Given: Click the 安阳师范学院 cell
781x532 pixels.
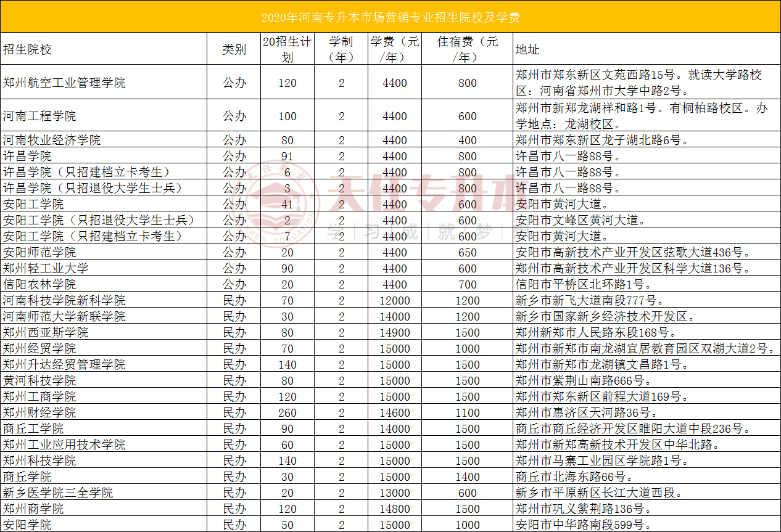Looking at the screenshot, I should tap(39, 252).
